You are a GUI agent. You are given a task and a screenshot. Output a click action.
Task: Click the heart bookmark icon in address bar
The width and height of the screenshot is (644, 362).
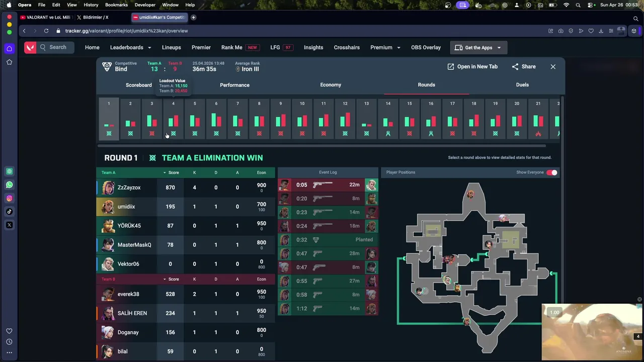coord(591,31)
